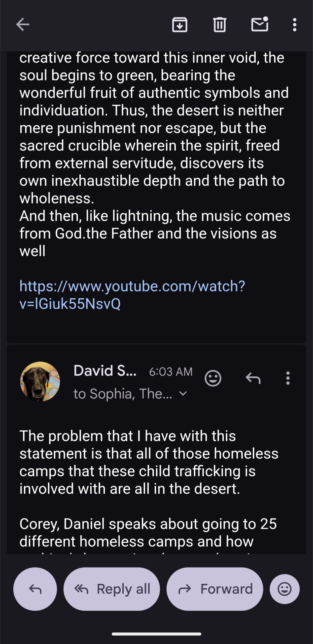Mark the email as unread
Viewport: 313px width, 644px height.
point(260,24)
